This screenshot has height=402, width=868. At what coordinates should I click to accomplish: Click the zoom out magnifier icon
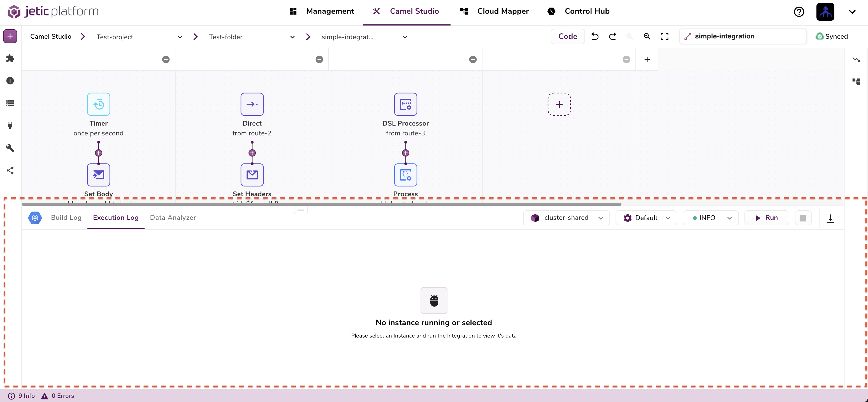(x=647, y=36)
